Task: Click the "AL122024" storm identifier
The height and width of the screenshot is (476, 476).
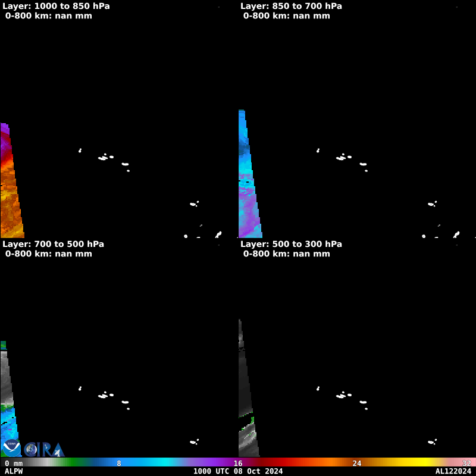Action: pyautogui.click(x=453, y=471)
